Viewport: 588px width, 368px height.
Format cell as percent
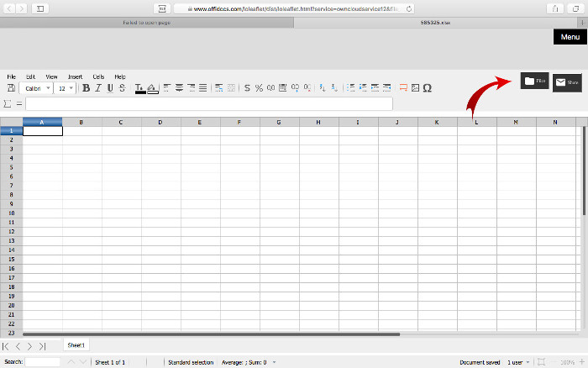coord(259,88)
